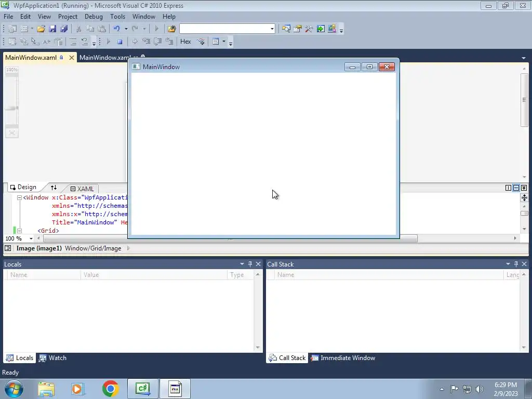The width and height of the screenshot is (532, 399).
Task: Open the active documents list dropdown
Action: pyautogui.click(x=524, y=58)
